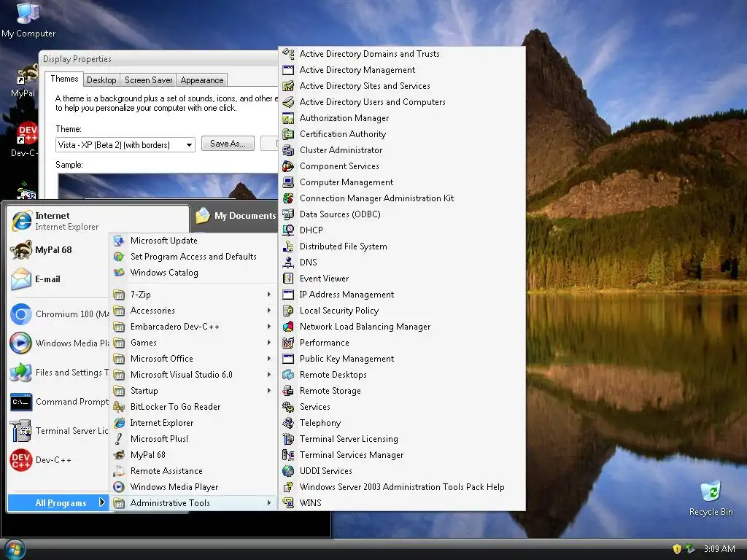Expand the Accessories submenu
The width and height of the screenshot is (747, 560).
[193, 311]
